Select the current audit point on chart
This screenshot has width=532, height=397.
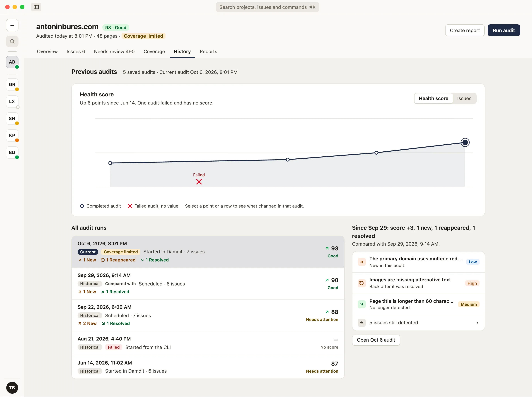point(465,143)
